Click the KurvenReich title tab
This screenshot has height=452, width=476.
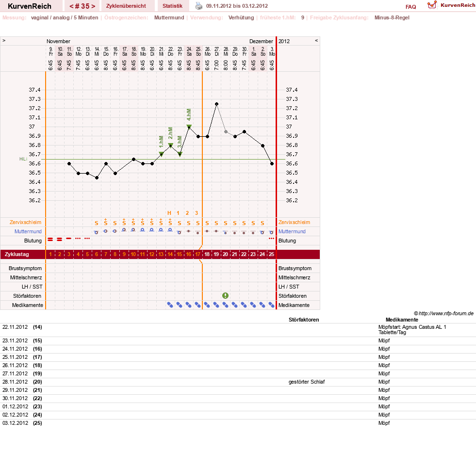tap(30, 6)
